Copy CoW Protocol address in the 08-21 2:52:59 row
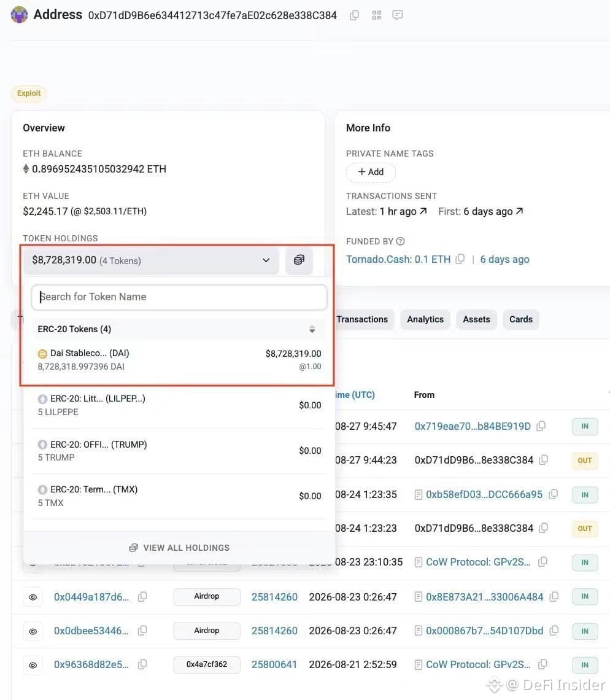 click(542, 664)
